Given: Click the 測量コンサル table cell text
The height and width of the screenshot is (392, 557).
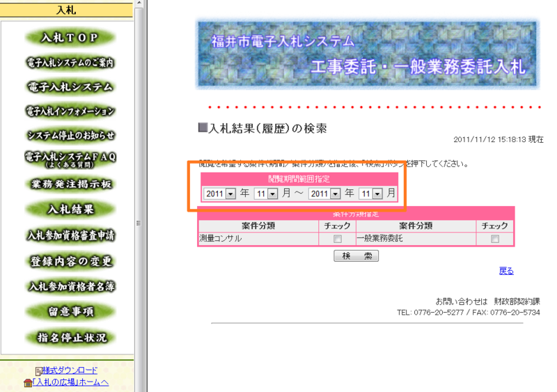Looking at the screenshot, I should (x=220, y=238).
